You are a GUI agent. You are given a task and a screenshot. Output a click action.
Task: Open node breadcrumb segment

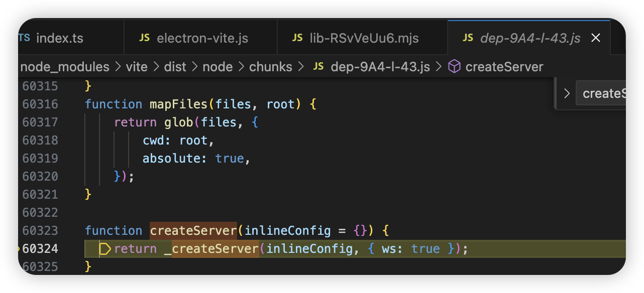pyautogui.click(x=218, y=67)
